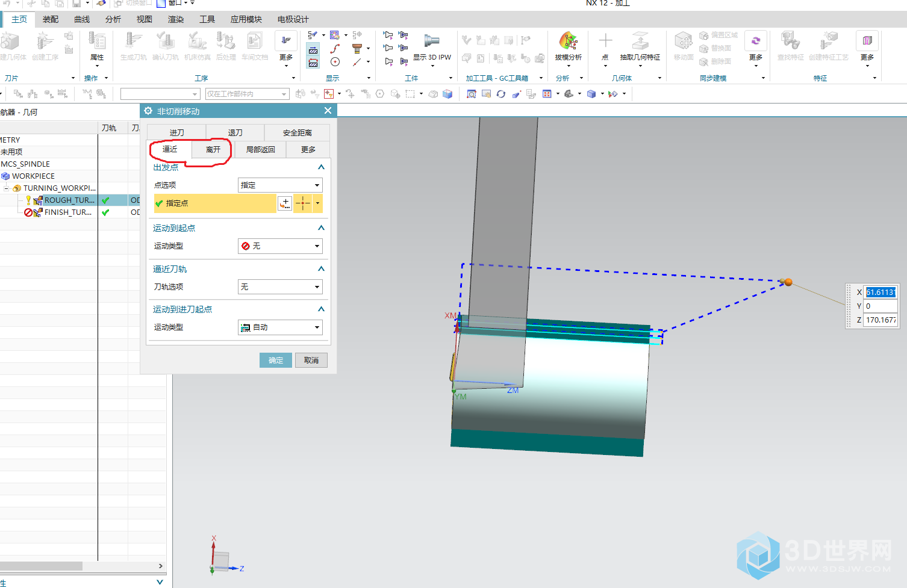Collapse the 运动到进刀起点 section
907x588 pixels.
pos(321,309)
